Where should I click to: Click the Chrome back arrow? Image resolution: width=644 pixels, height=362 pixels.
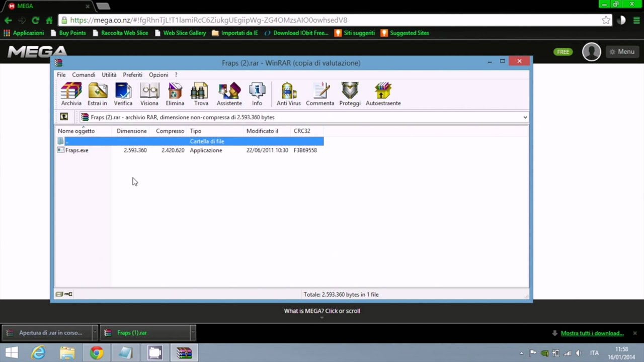(x=8, y=20)
